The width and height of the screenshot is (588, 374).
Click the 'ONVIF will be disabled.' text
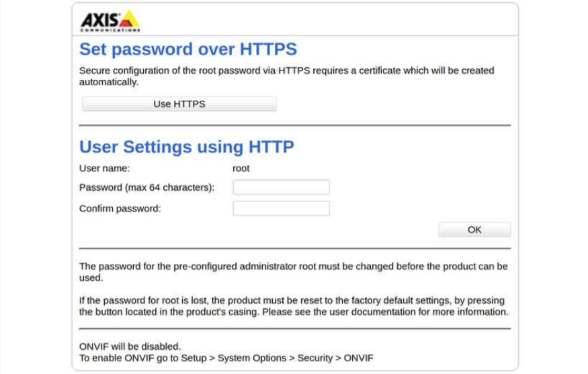pyautogui.click(x=130, y=346)
